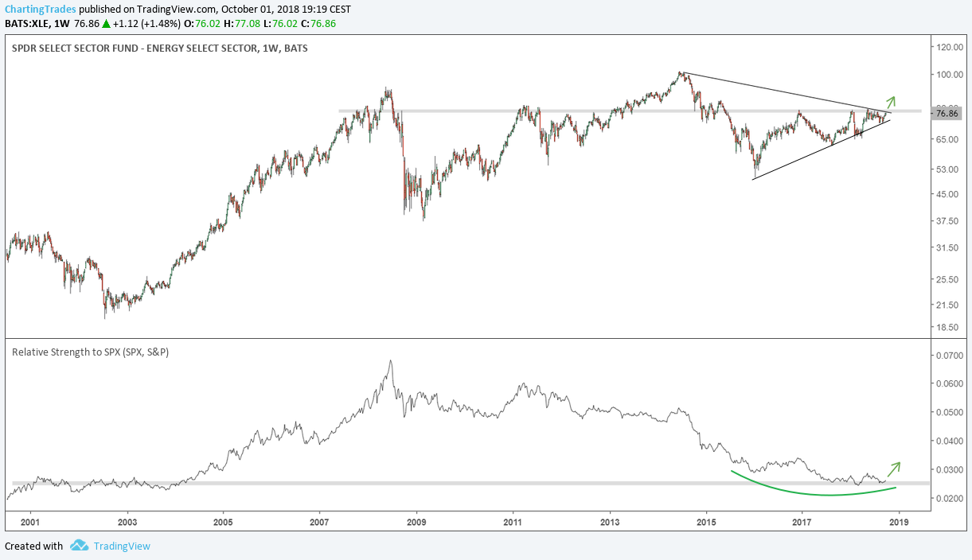The width and height of the screenshot is (972, 560).
Task: Click the 2019 label on time axis
Action: click(900, 522)
